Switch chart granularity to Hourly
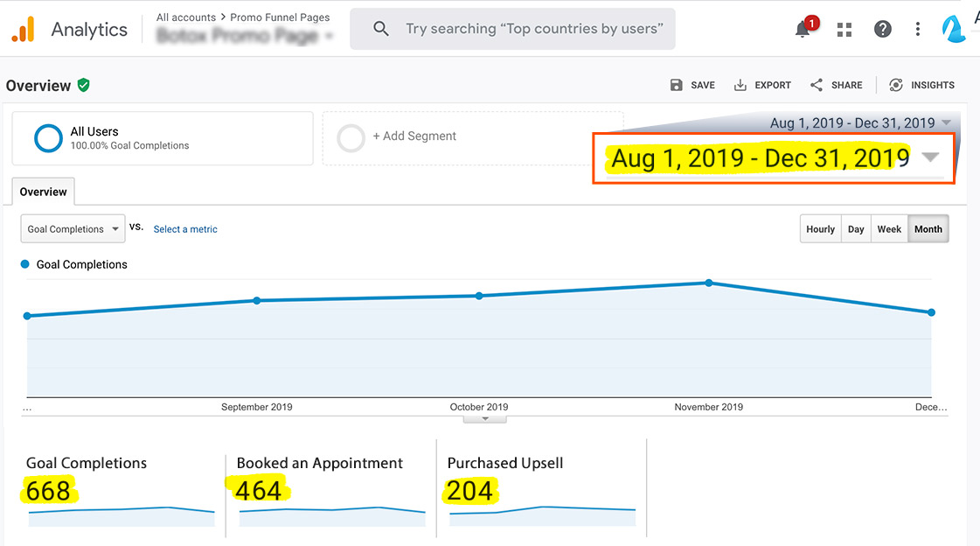 [x=820, y=229]
